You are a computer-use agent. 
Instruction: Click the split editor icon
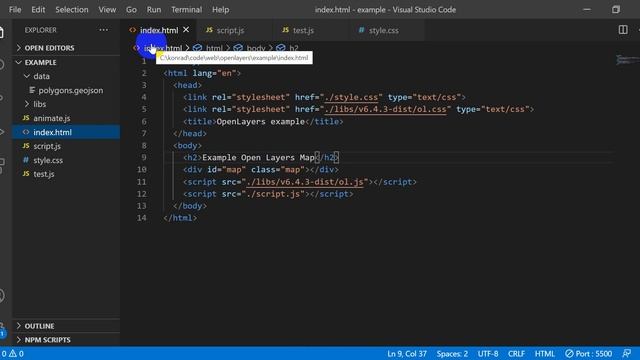pos(623,30)
